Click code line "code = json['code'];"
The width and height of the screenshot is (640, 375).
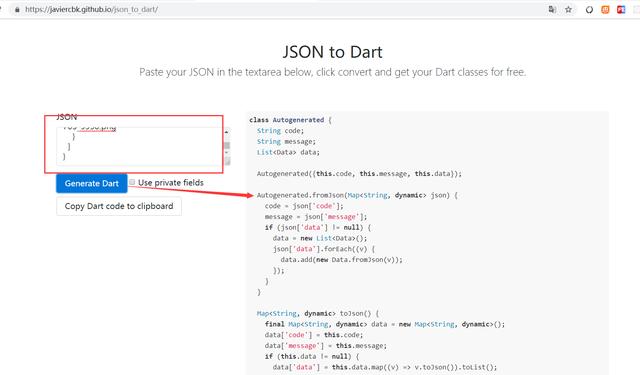click(304, 206)
